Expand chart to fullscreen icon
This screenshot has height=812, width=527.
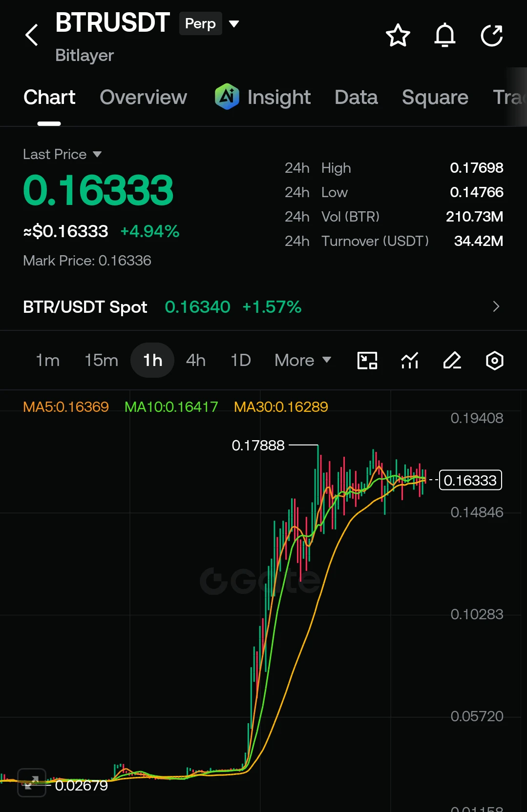[x=32, y=783]
